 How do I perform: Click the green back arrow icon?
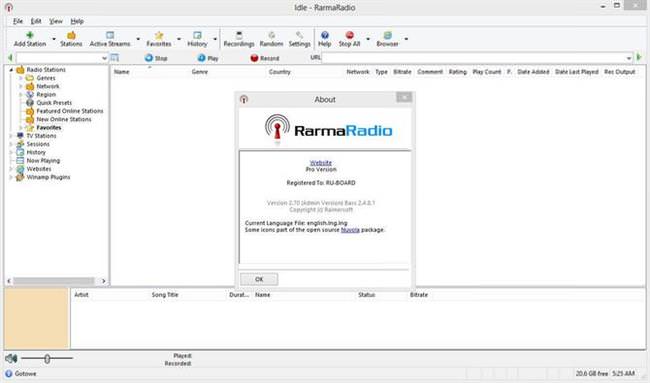point(10,58)
